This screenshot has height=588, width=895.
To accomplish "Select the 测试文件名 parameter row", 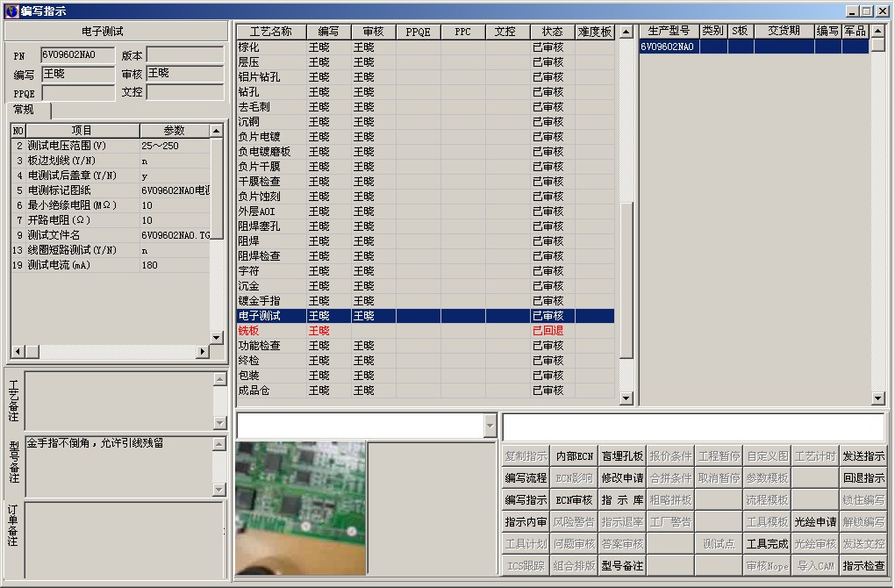I will [x=111, y=235].
